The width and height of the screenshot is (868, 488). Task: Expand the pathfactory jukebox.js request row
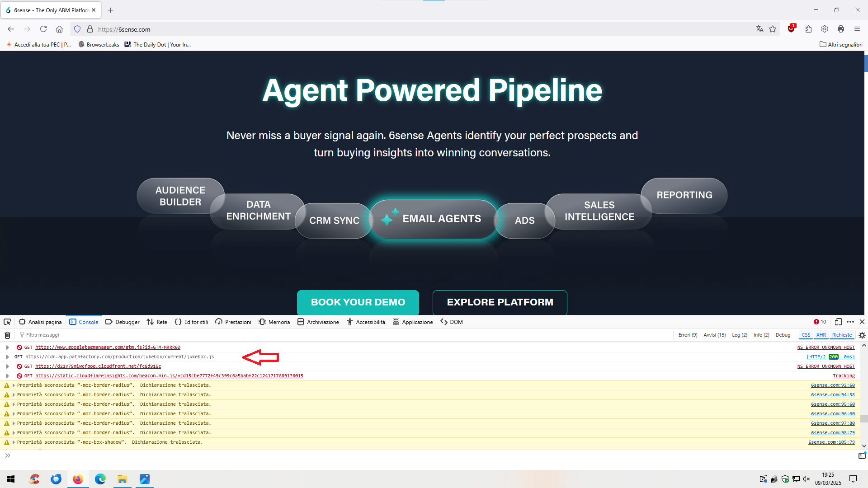[x=7, y=357]
